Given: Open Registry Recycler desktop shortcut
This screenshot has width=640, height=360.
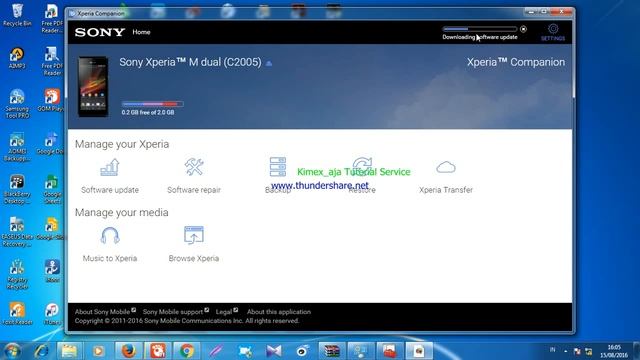Looking at the screenshot, I should point(17,275).
